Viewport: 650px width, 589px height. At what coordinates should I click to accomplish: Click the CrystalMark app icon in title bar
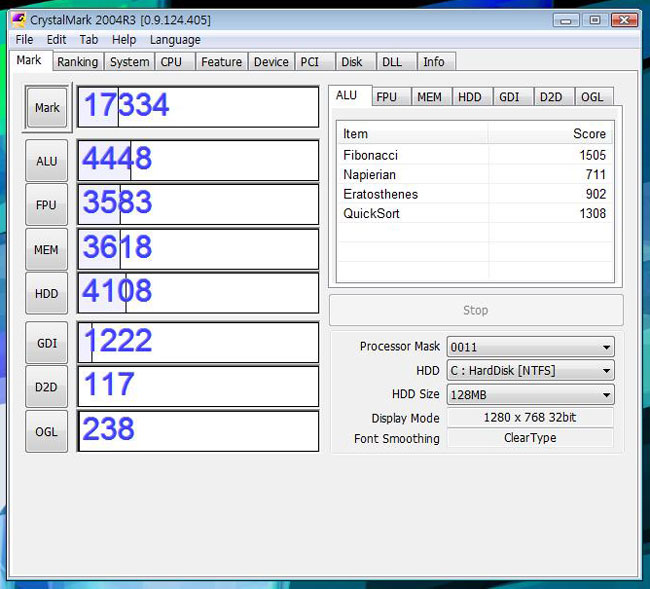19,19
